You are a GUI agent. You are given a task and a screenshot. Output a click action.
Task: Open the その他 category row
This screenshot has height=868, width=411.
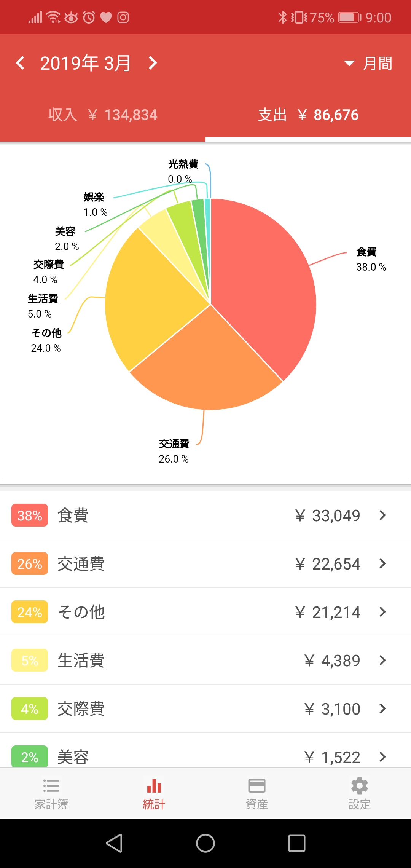205,612
